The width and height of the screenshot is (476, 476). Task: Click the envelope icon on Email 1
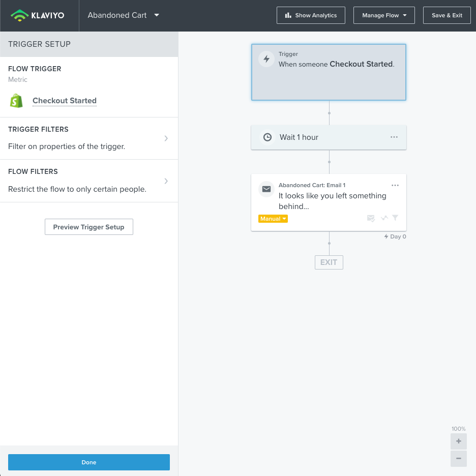266,189
